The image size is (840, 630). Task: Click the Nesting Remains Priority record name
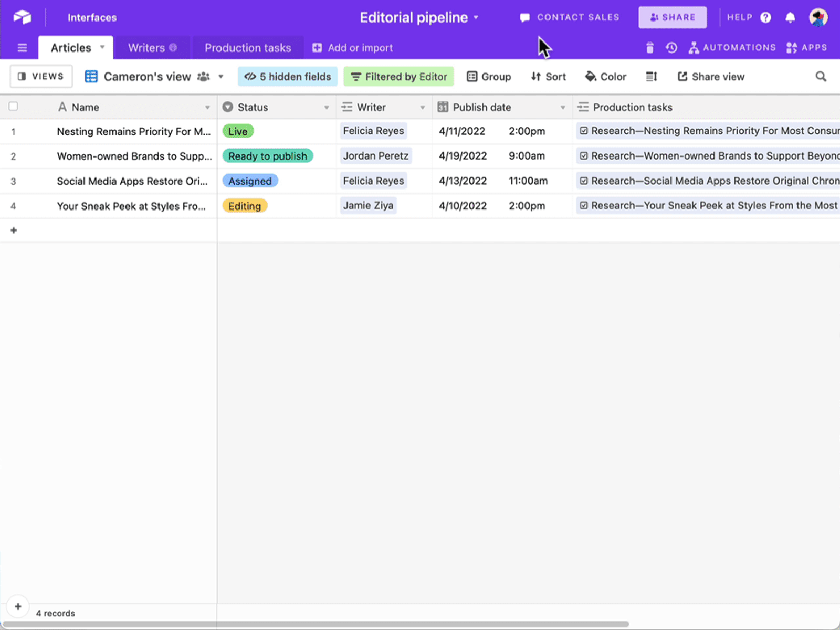[x=134, y=131]
